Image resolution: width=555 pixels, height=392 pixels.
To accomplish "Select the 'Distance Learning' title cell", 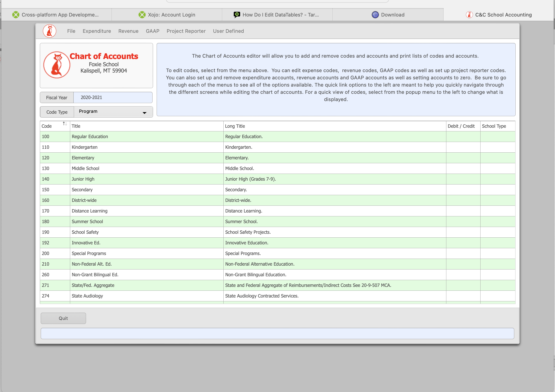I will [147, 211].
